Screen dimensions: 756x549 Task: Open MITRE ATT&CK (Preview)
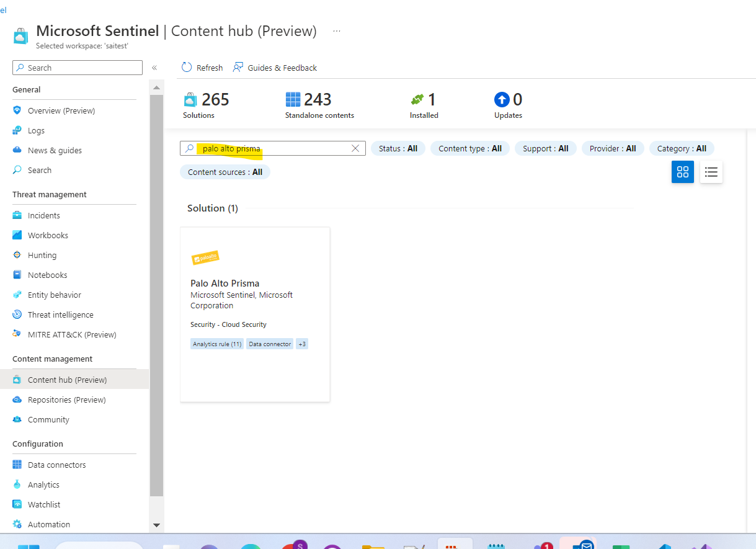(x=72, y=334)
